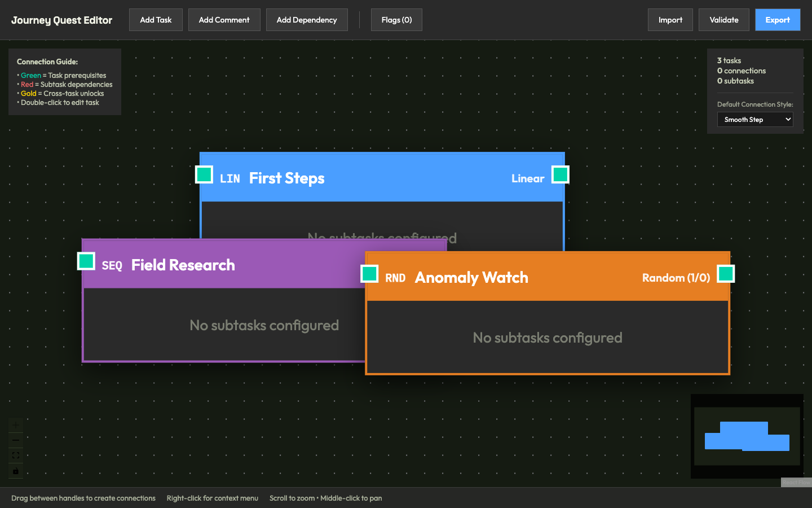Zoom out with the minus control

(x=16, y=440)
